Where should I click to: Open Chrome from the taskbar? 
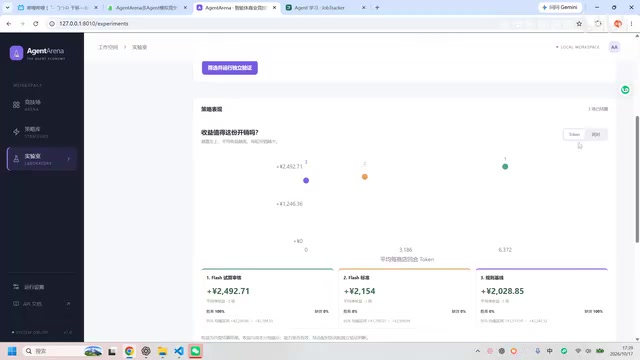[x=129, y=351]
